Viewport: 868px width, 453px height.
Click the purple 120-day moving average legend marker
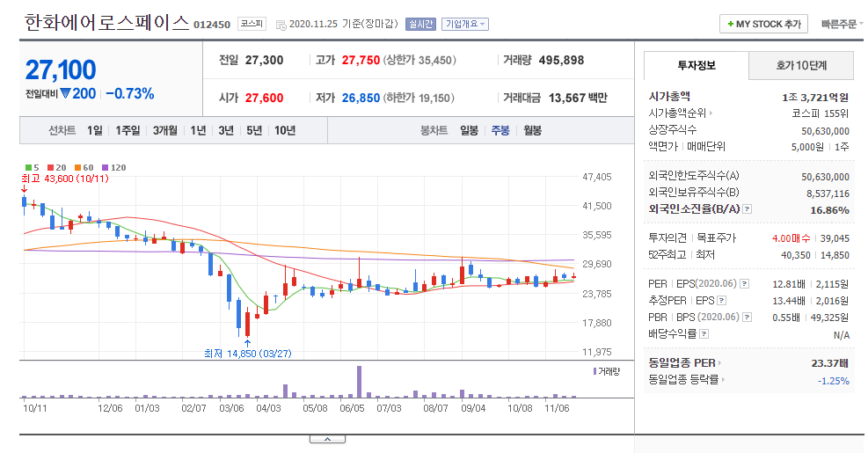106,168
